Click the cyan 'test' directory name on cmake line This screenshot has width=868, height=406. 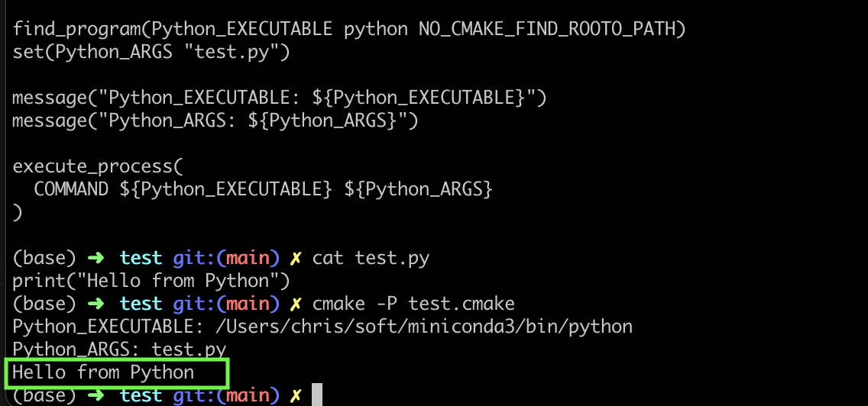click(141, 304)
